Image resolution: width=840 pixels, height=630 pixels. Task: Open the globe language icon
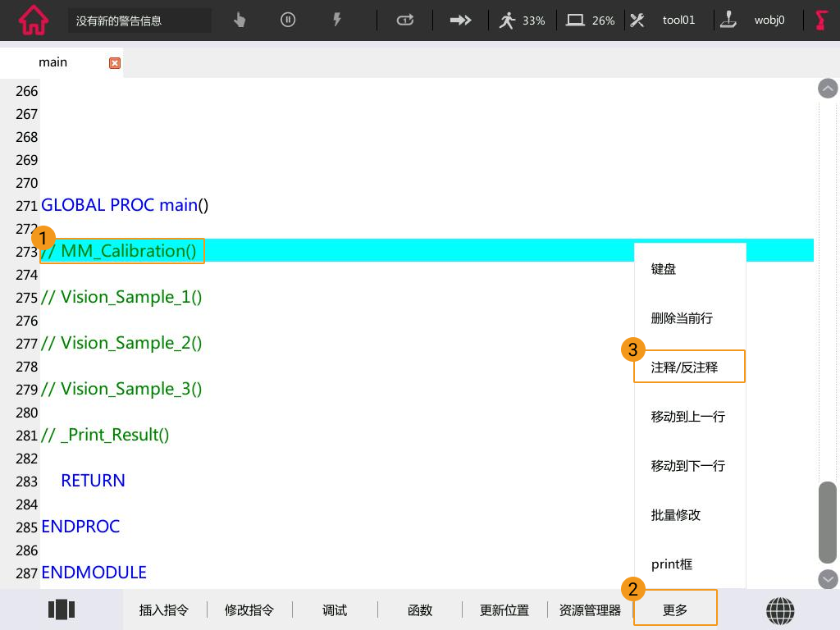tap(780, 610)
